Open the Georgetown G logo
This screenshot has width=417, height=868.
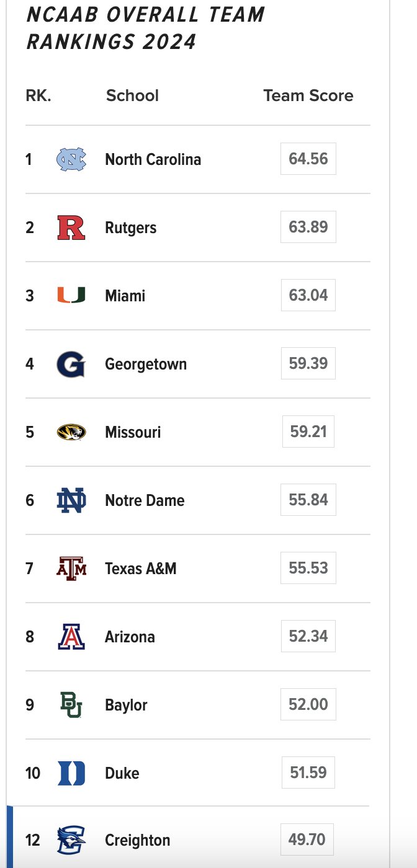[x=71, y=364]
